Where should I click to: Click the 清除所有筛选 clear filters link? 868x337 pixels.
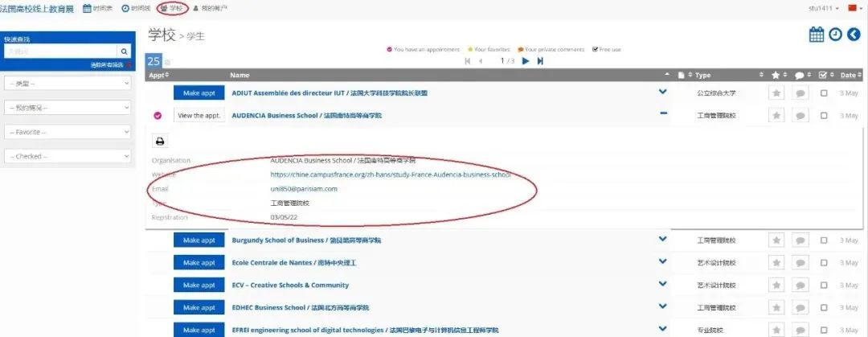click(111, 65)
